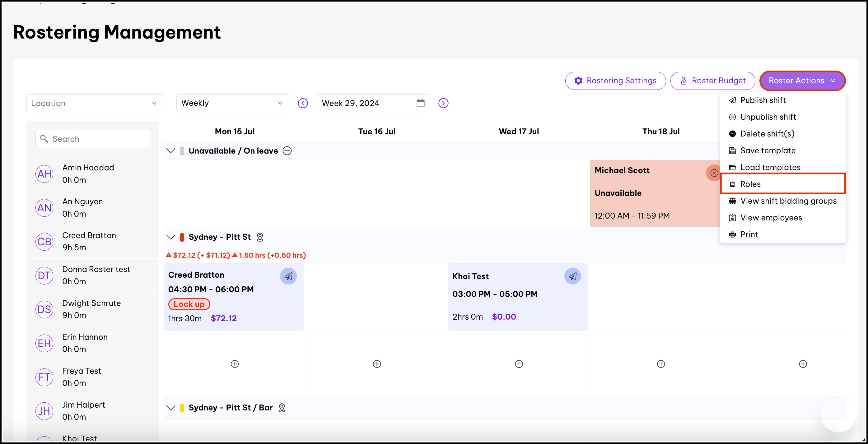Click publish icon on Khoi Test shift
This screenshot has width=868, height=444.
[572, 276]
